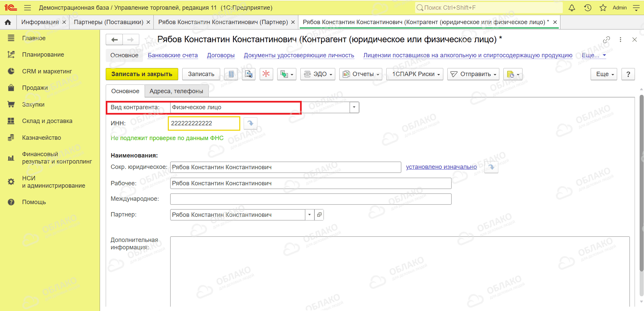
Task: Open the form's three-dot options menu
Action: coord(621,40)
